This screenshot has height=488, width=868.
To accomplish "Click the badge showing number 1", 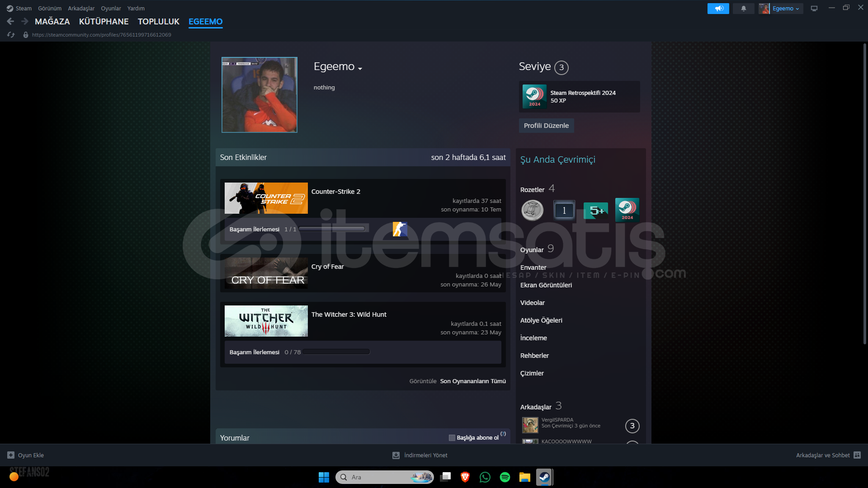I will [x=564, y=210].
